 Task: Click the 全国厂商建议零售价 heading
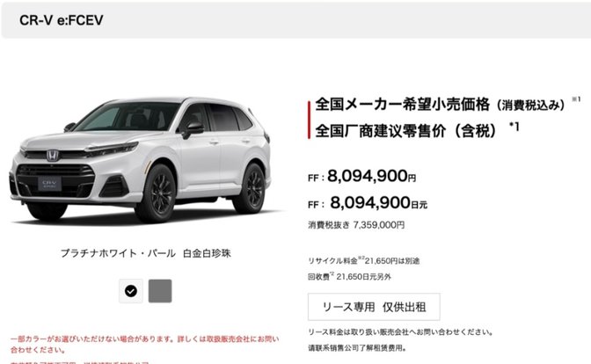click(x=381, y=131)
